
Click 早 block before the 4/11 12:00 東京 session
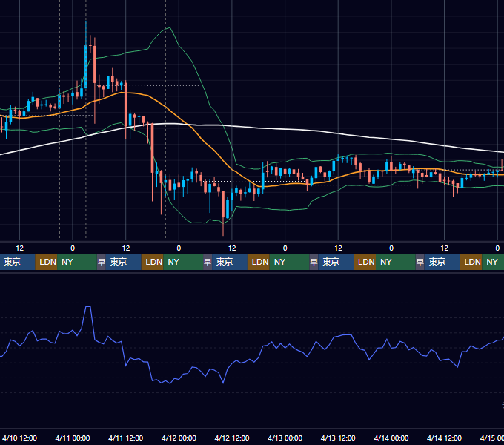click(x=102, y=262)
